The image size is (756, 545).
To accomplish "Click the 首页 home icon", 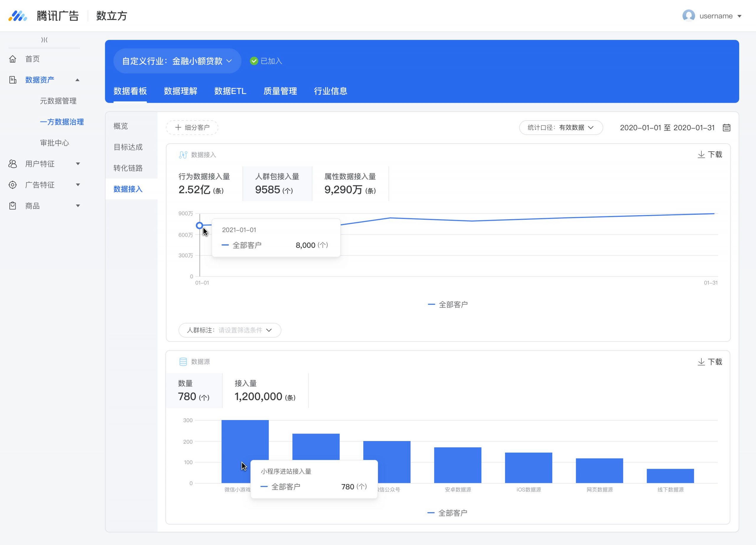I will tap(13, 59).
